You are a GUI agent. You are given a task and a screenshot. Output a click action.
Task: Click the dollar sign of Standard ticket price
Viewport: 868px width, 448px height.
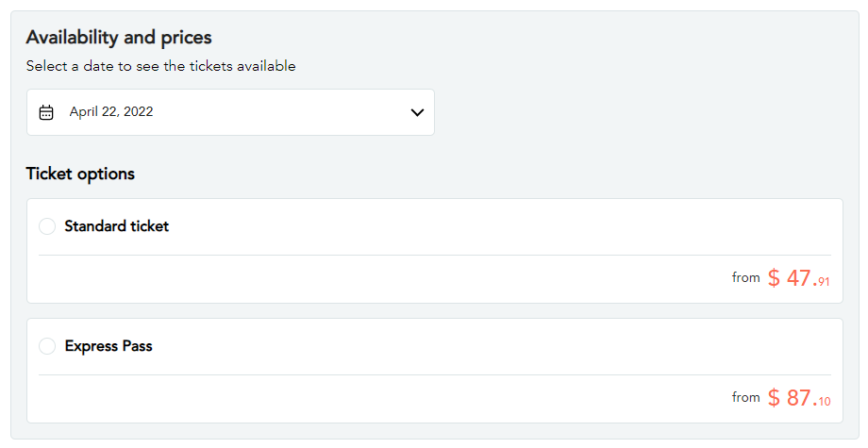(774, 278)
